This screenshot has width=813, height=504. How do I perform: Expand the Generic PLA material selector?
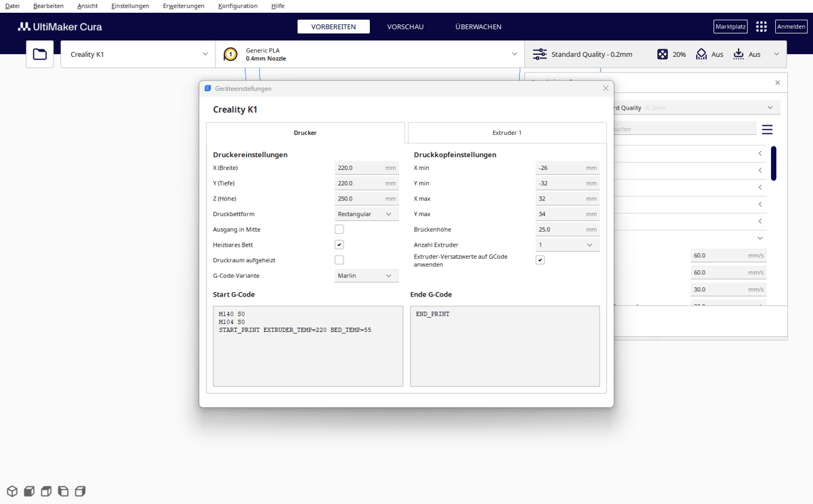point(370,54)
